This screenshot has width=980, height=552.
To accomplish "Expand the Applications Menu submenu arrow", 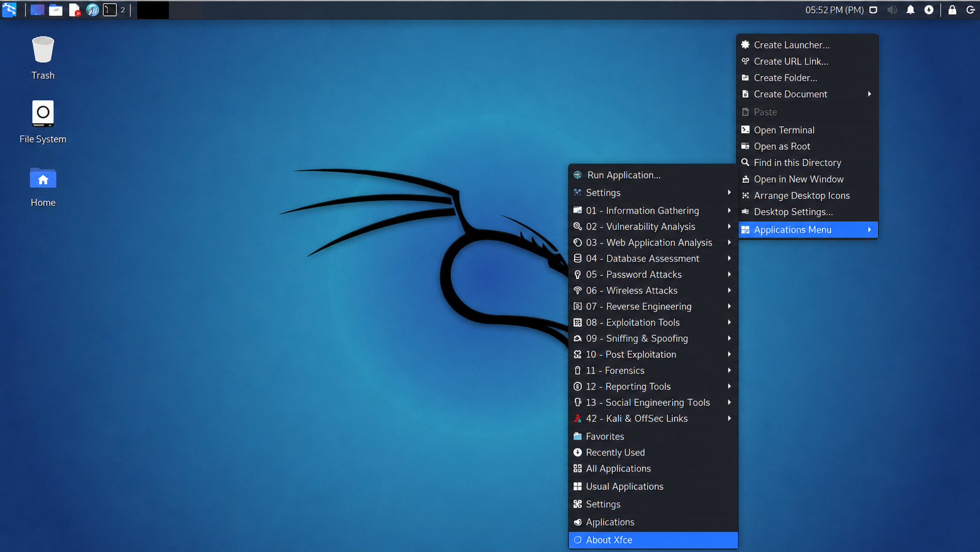I will click(869, 229).
